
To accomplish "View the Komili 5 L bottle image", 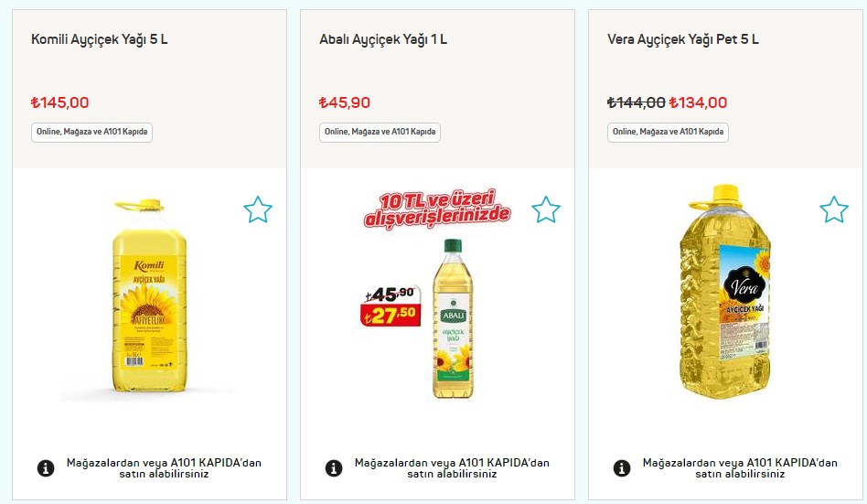I will (149, 296).
